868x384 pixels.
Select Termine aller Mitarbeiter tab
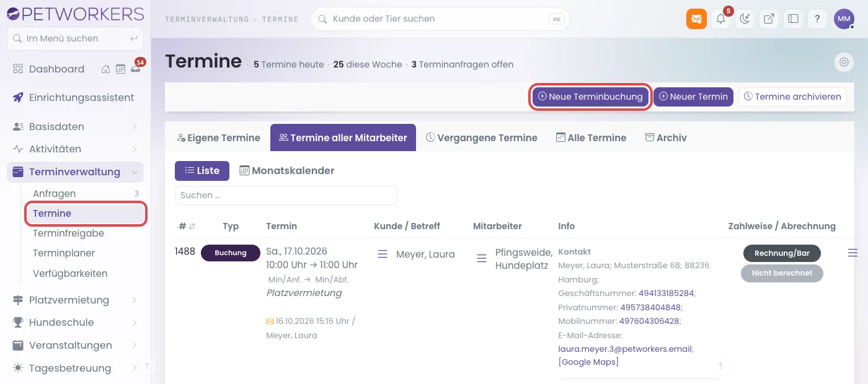click(x=343, y=137)
